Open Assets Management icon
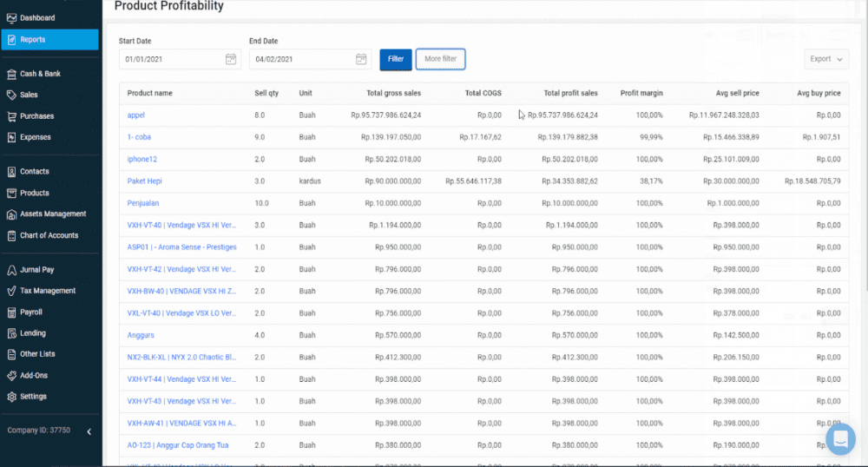Viewport: 868px width, 467px height. [11, 214]
